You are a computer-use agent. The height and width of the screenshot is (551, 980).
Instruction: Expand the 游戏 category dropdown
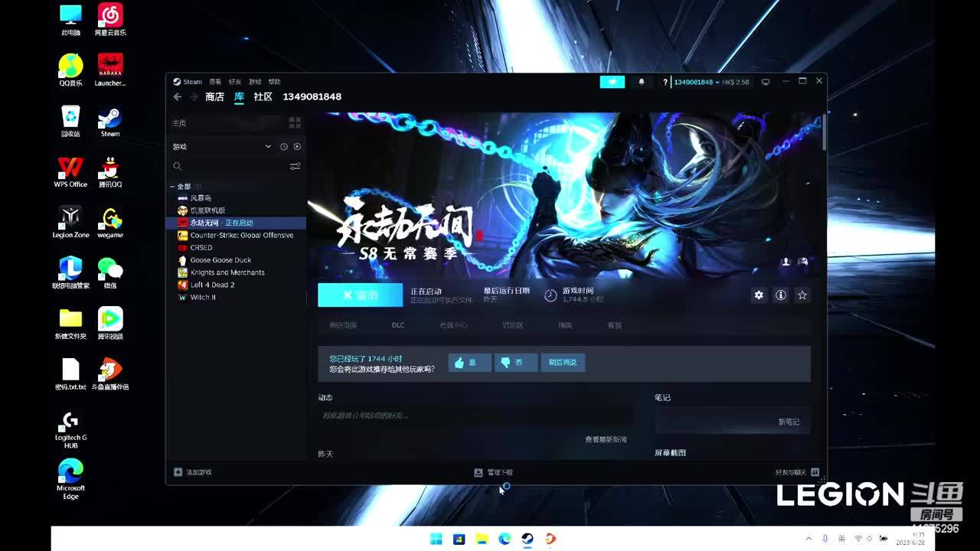coord(268,146)
